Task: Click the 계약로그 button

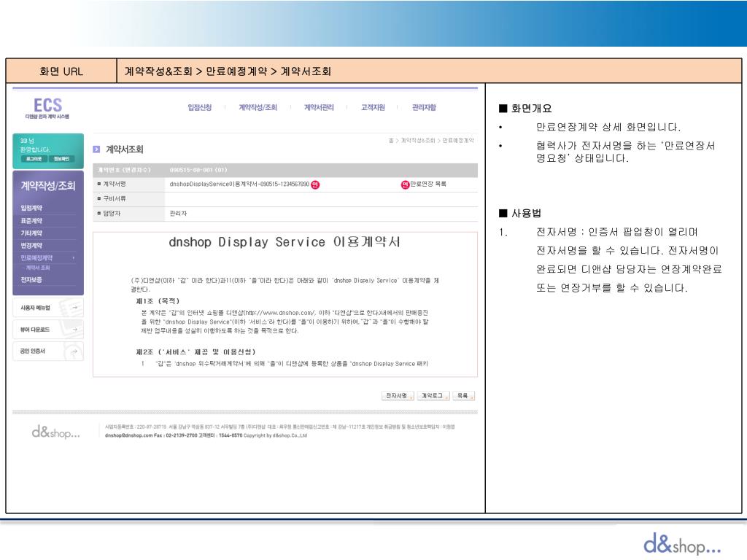Action: 433,396
